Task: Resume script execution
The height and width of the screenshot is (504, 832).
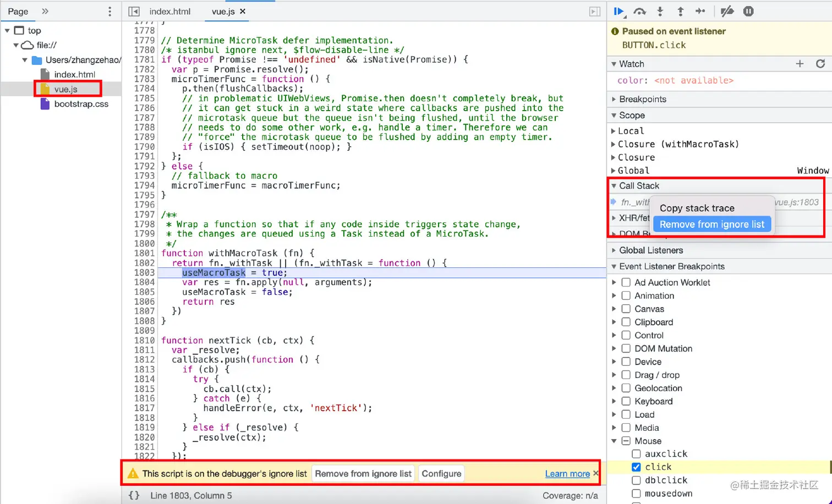Action: click(618, 11)
